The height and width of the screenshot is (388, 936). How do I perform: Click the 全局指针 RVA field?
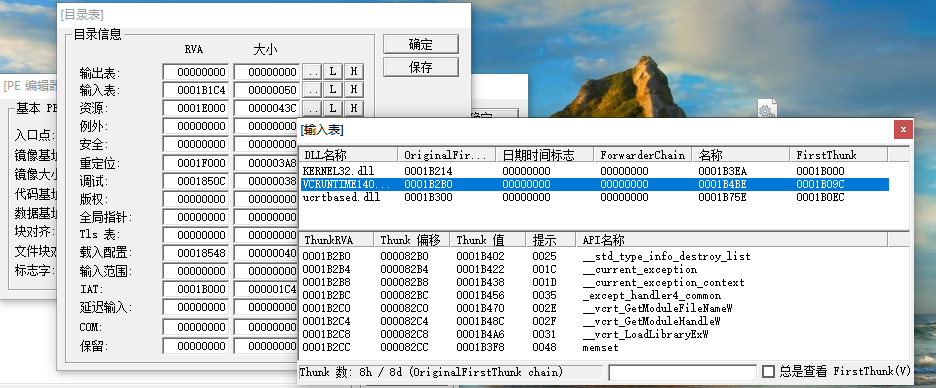point(196,217)
